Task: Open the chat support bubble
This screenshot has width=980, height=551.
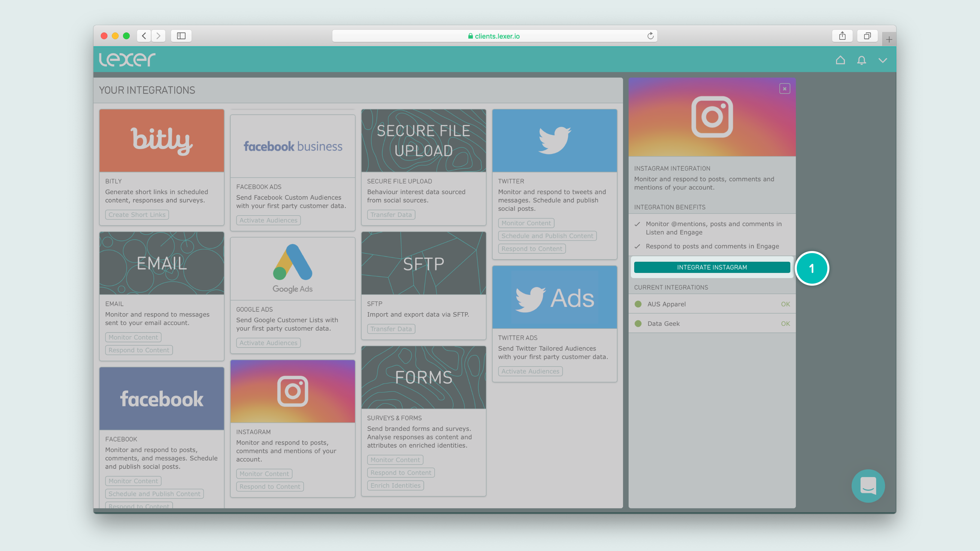Action: [x=868, y=486]
